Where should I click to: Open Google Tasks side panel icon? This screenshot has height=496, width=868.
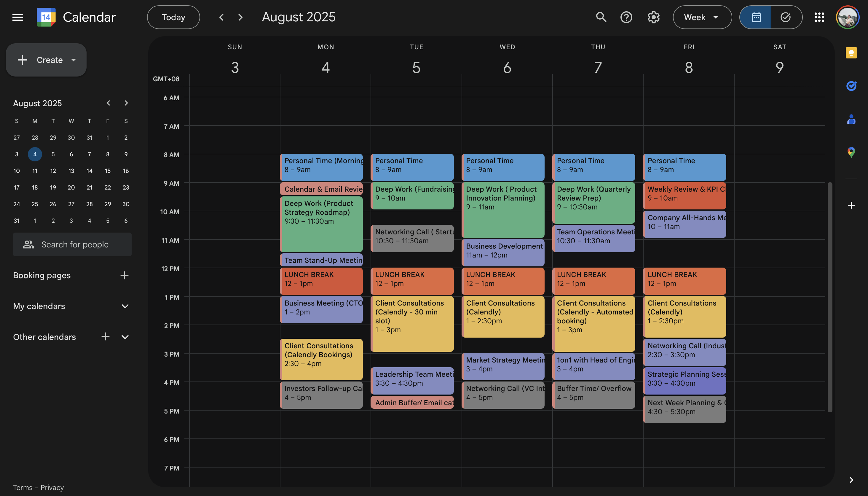coord(851,86)
